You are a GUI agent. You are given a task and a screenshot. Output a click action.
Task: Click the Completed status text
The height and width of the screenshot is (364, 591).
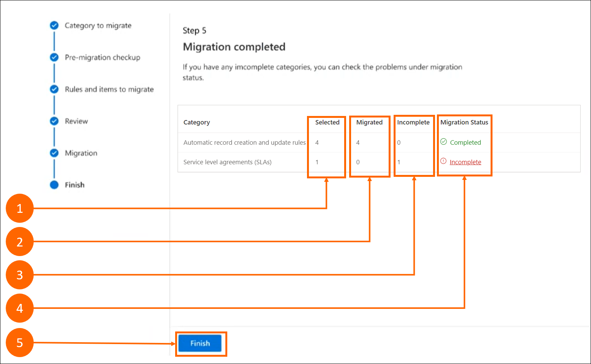pyautogui.click(x=465, y=142)
